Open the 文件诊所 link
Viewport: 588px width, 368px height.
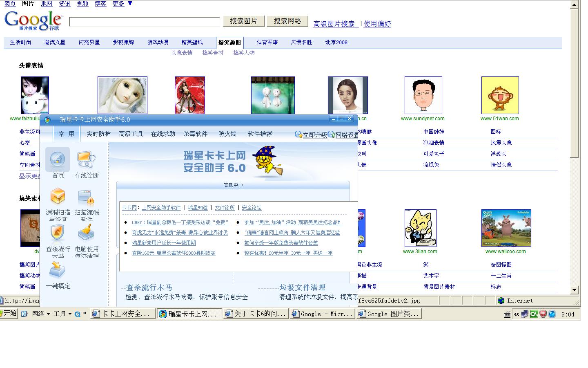pos(225,208)
